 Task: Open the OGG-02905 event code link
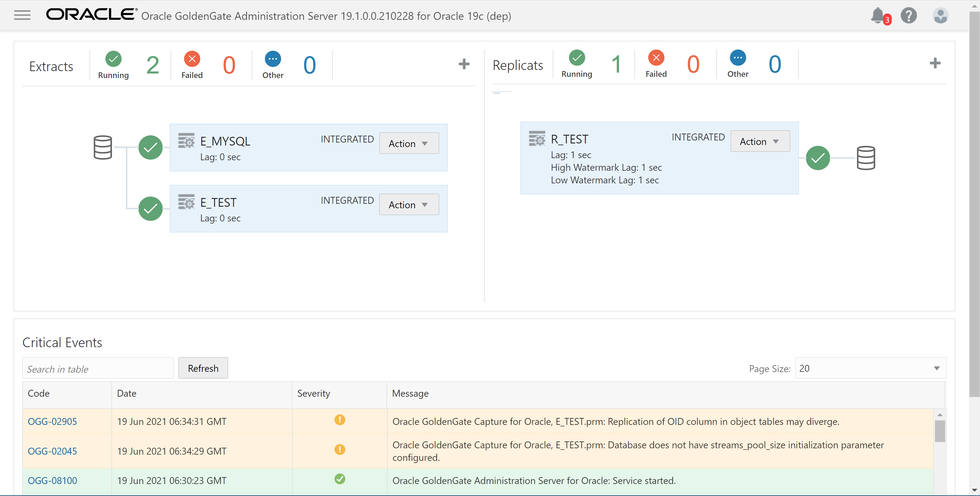coord(52,422)
